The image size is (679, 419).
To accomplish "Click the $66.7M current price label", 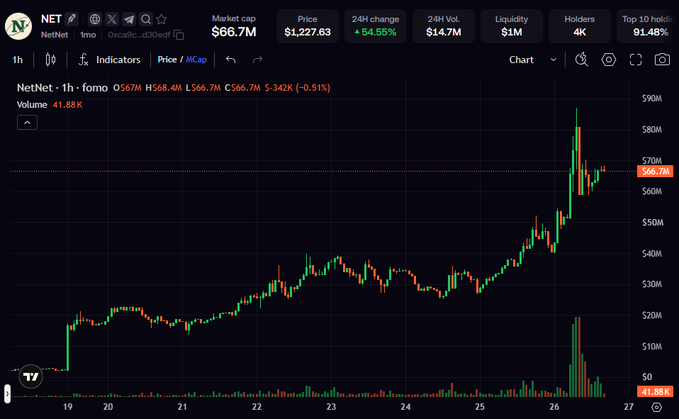I will tap(655, 171).
